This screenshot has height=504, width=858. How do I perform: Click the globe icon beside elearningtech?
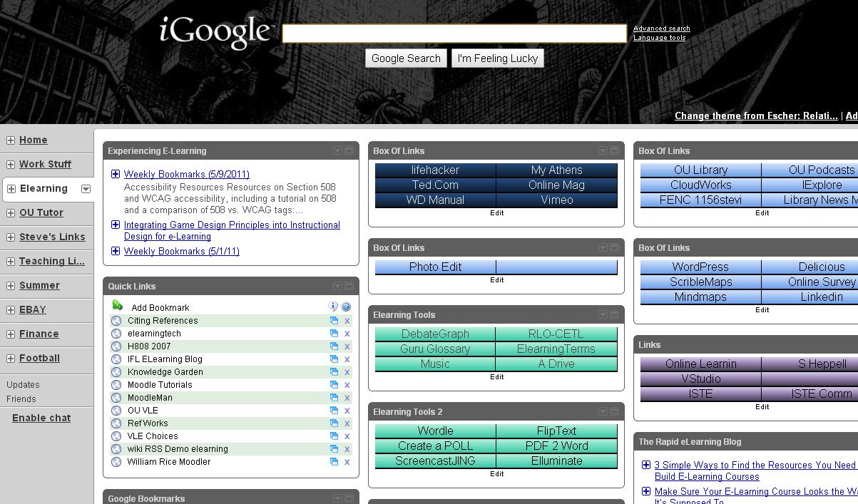click(x=116, y=334)
